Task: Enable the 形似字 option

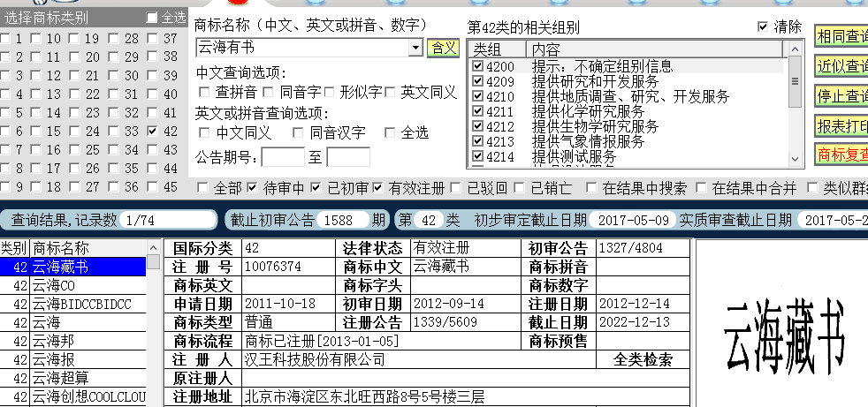Action: 330,92
